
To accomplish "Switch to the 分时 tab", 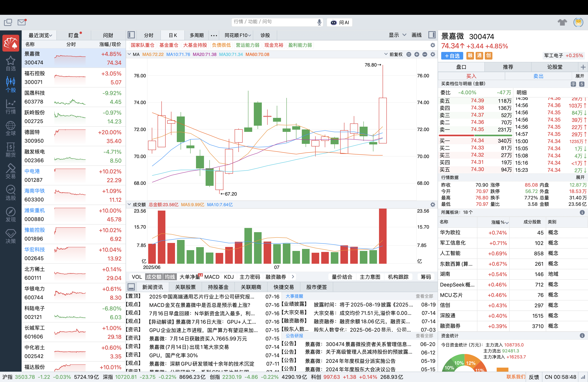I will (x=148, y=35).
